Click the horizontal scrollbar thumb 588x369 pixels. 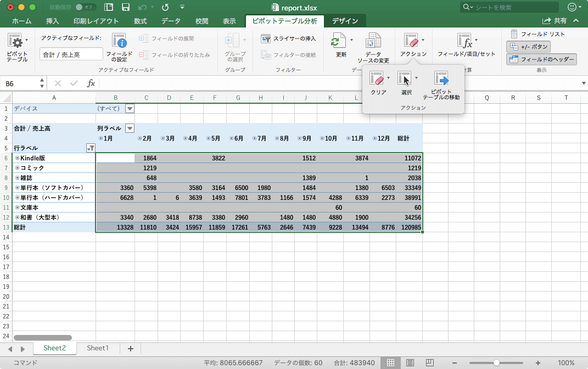[x=43, y=338]
